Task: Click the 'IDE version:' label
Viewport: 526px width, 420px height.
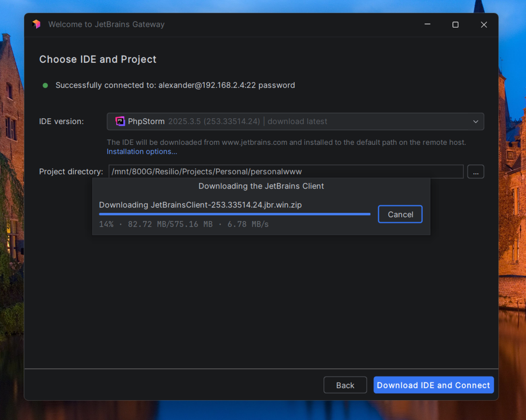Action: coord(61,121)
